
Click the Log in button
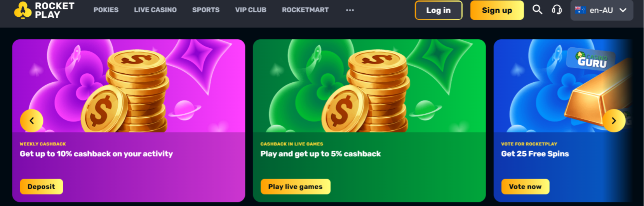[x=439, y=10]
